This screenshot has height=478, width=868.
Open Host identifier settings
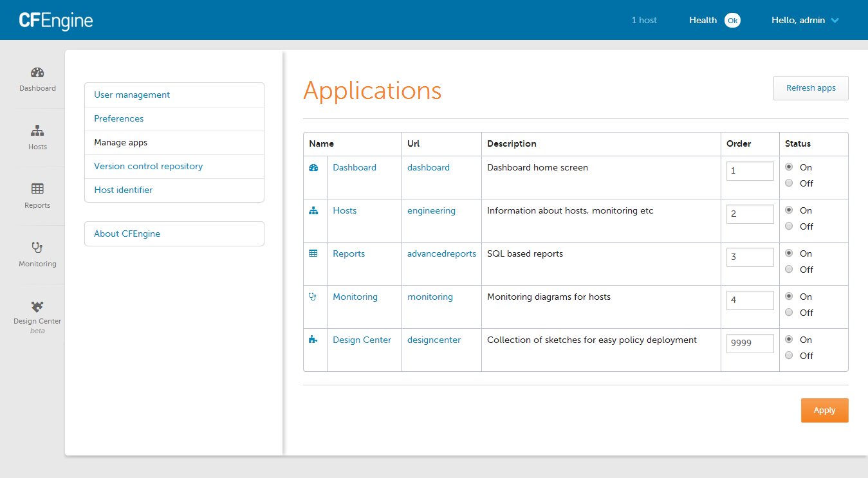click(174, 190)
